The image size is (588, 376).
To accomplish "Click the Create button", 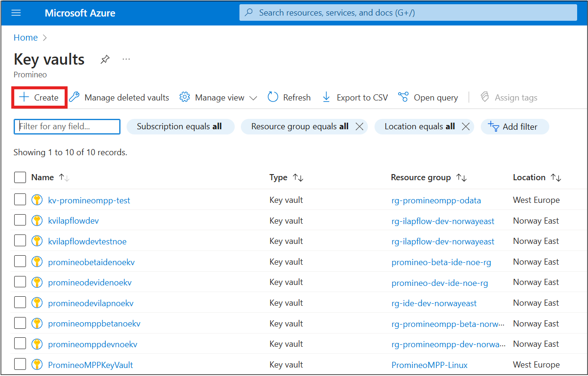I will pos(39,98).
